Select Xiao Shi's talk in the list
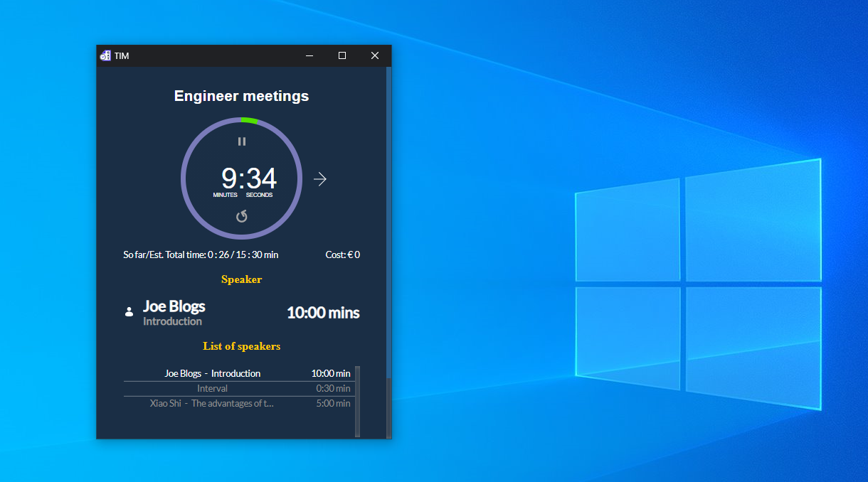Viewport: 868px width, 482px height. point(212,403)
